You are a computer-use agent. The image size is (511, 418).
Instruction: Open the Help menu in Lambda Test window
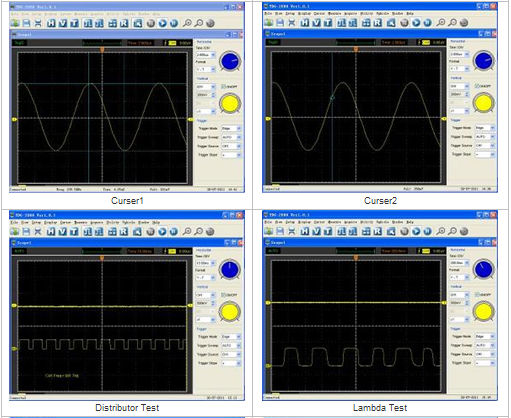(410, 222)
